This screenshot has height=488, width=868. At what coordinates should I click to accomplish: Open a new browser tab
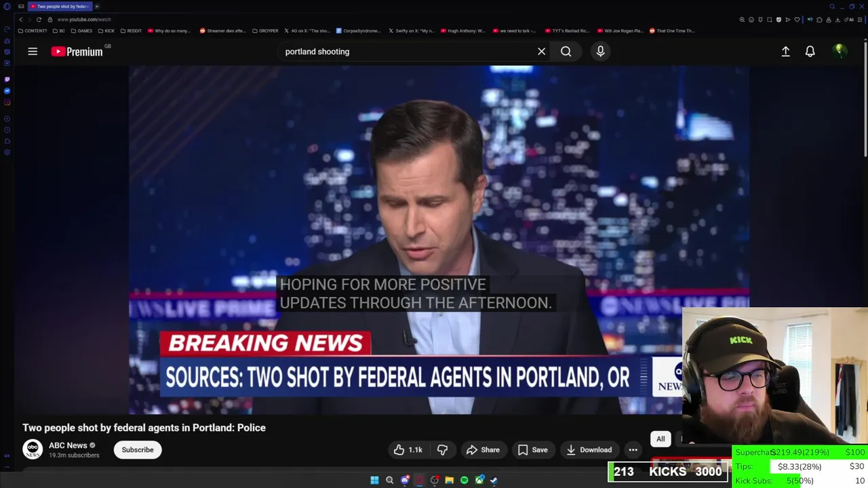point(97,6)
